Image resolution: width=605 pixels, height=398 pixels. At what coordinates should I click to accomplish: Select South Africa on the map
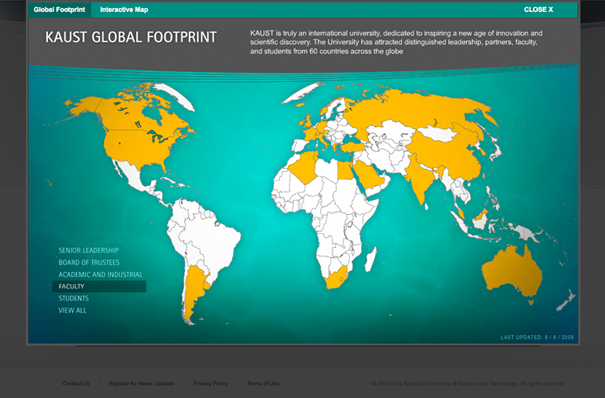coord(336,278)
